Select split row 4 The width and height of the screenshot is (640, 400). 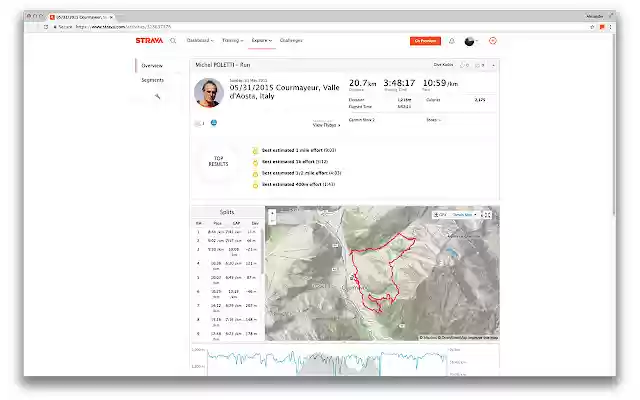pyautogui.click(x=227, y=266)
